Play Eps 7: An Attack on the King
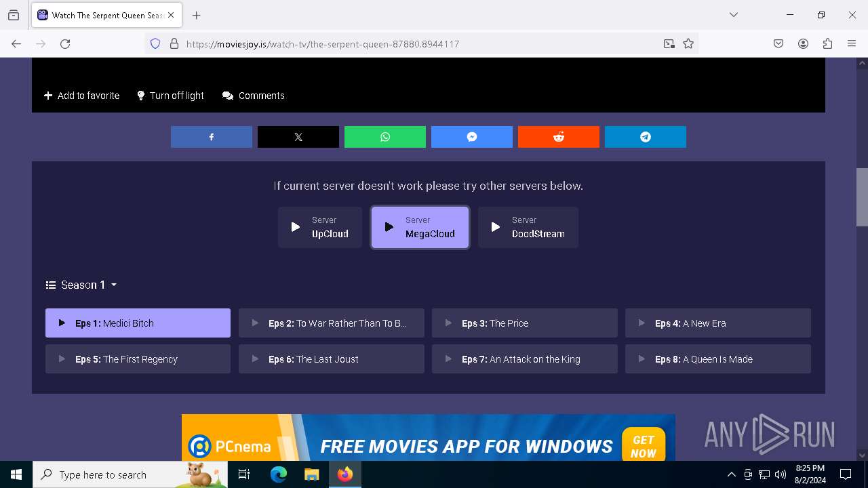868x488 pixels. (x=525, y=359)
